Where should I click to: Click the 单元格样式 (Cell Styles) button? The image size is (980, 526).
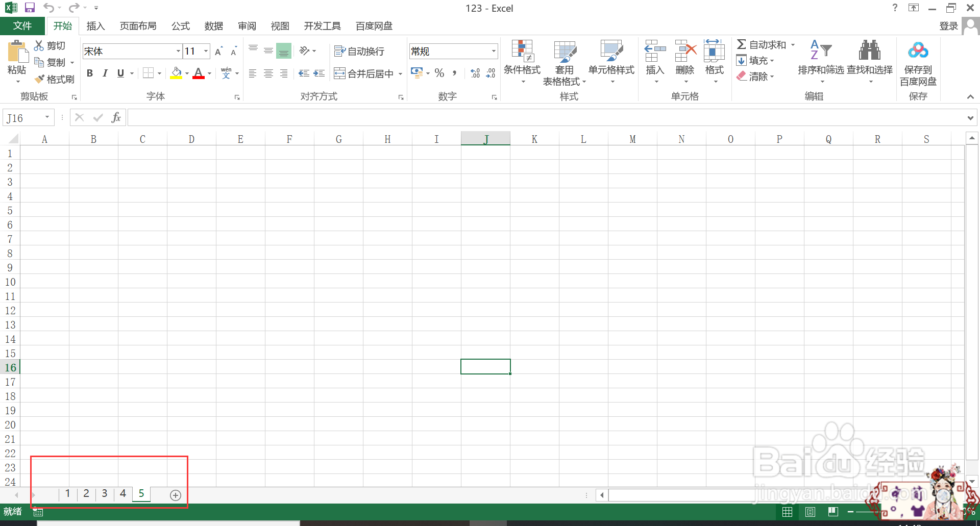pyautogui.click(x=611, y=61)
